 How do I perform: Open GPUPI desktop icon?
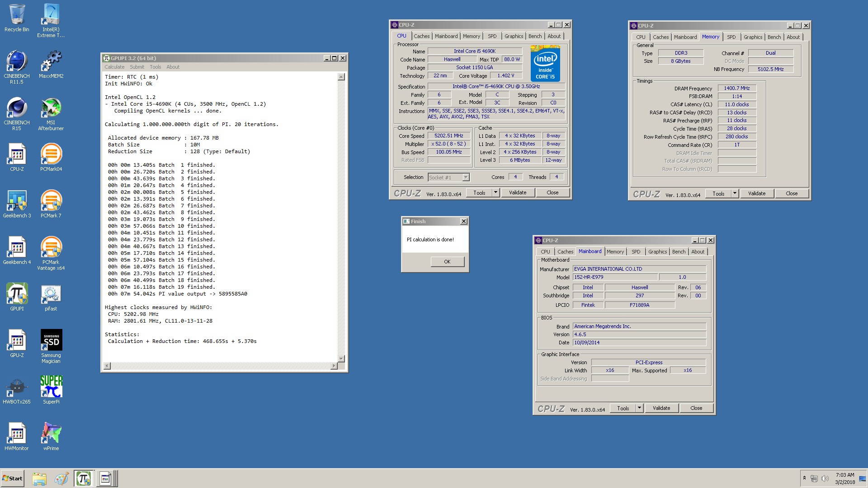(17, 297)
